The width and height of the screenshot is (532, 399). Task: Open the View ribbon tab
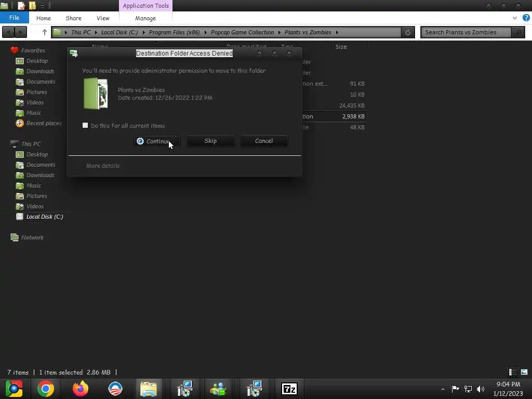(103, 18)
